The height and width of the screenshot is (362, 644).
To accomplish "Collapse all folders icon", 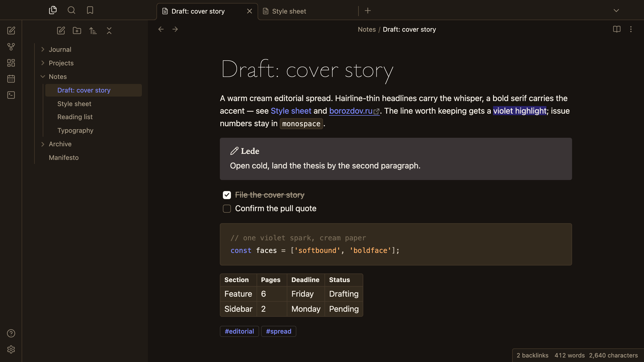I will pyautogui.click(x=109, y=31).
